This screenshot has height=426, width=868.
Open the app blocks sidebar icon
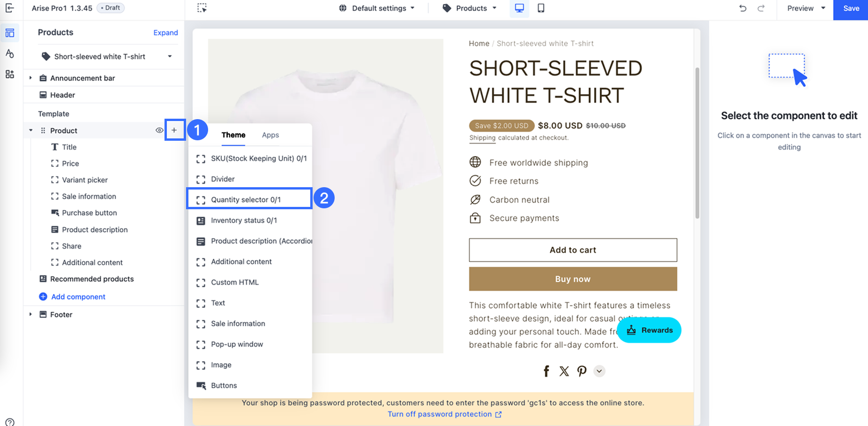(x=9, y=74)
